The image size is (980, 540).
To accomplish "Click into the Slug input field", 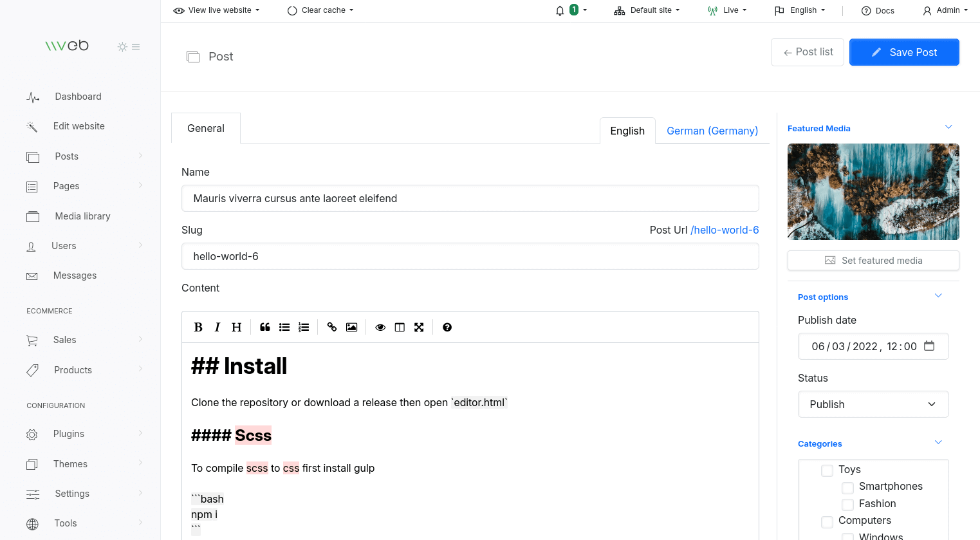I will click(x=470, y=256).
